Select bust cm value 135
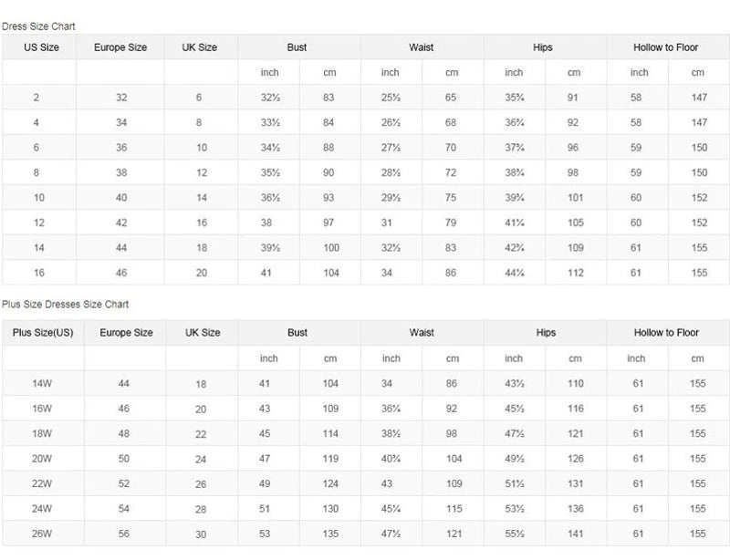730x560 pixels. click(330, 534)
